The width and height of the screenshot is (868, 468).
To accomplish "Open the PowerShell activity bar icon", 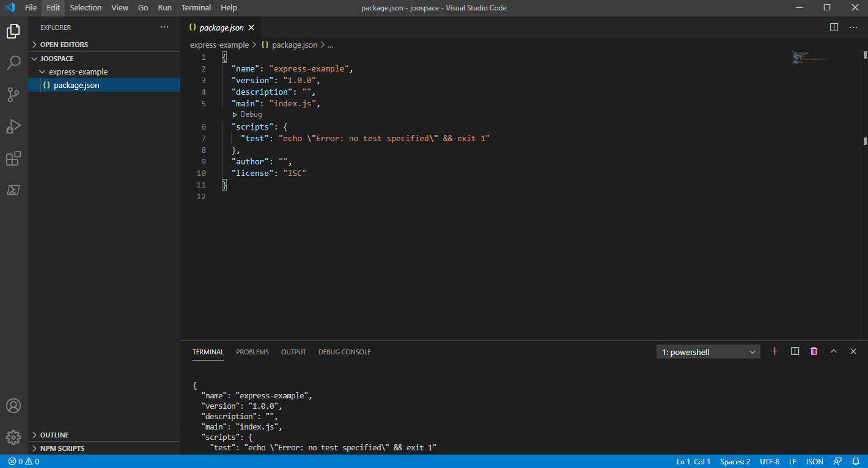I will (13, 190).
